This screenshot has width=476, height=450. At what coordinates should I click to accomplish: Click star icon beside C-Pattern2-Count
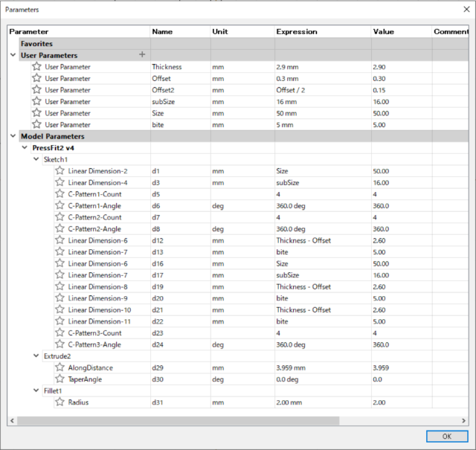tap(59, 216)
